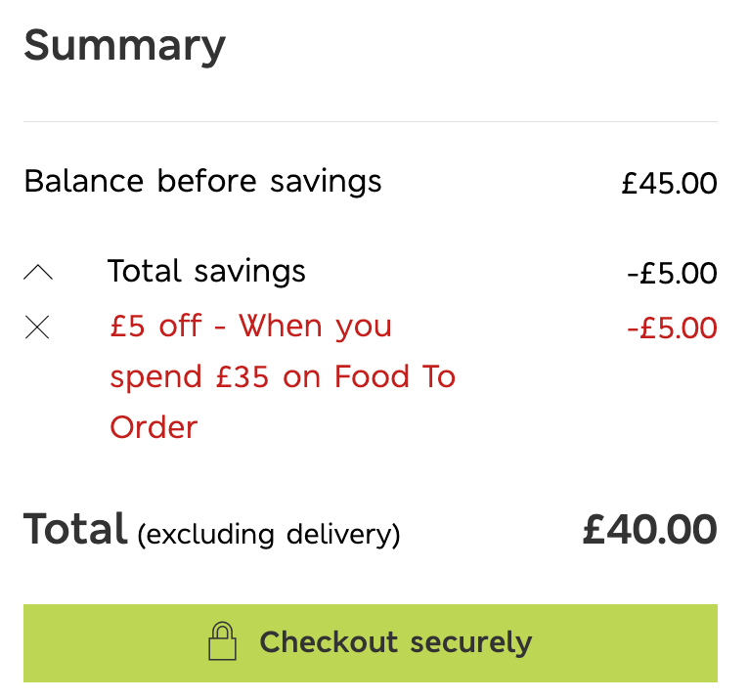The width and height of the screenshot is (749, 700).
Task: Click the red -£5.00 discount amount
Action: [x=672, y=328]
